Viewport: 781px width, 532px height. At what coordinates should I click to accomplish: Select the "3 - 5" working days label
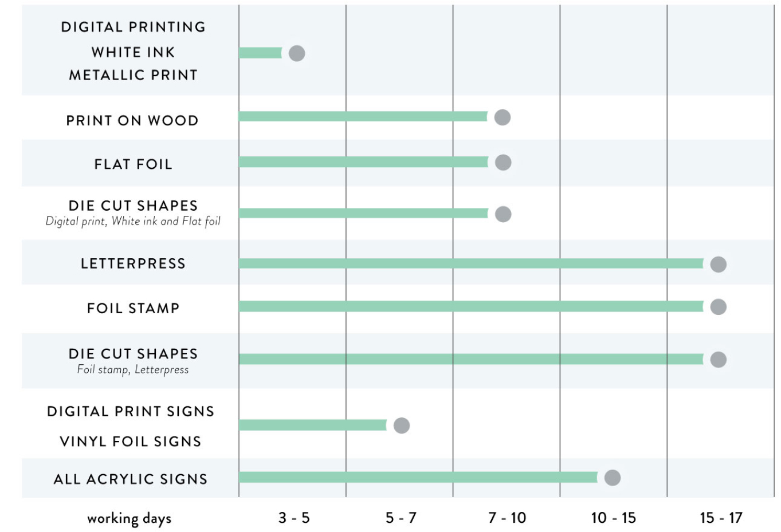click(294, 518)
